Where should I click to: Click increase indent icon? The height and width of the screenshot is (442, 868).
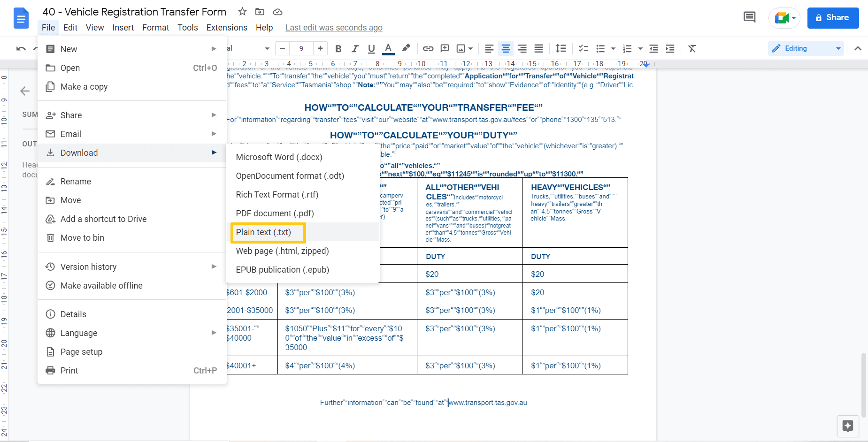click(x=670, y=48)
